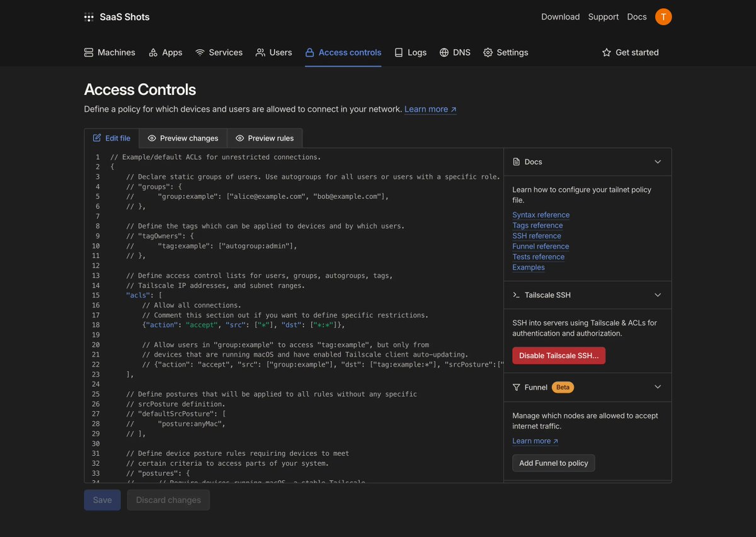This screenshot has height=537, width=756.
Task: Click the Preview changes eye icon
Action: coord(152,138)
